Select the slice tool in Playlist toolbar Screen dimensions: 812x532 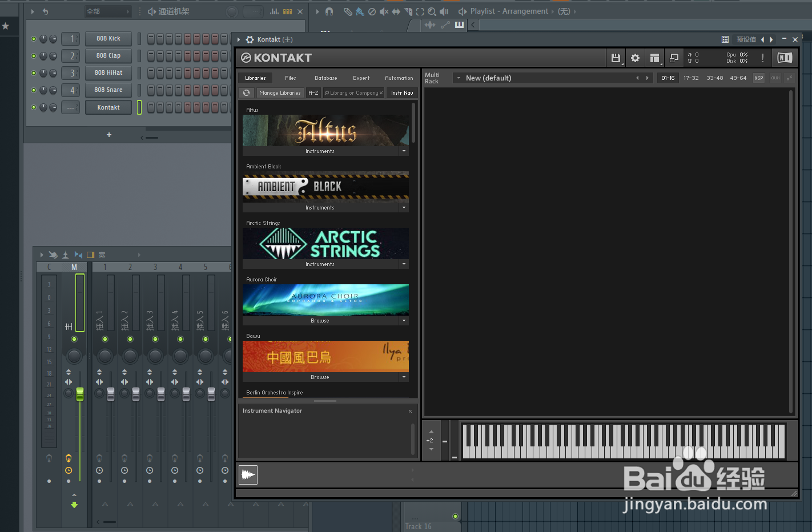[x=408, y=11]
